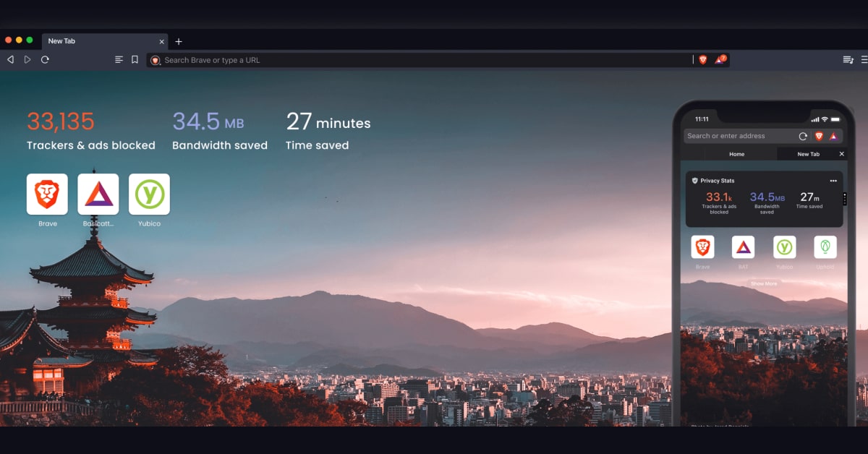
Task: Open the browser hamburger menu
Action: 862,60
